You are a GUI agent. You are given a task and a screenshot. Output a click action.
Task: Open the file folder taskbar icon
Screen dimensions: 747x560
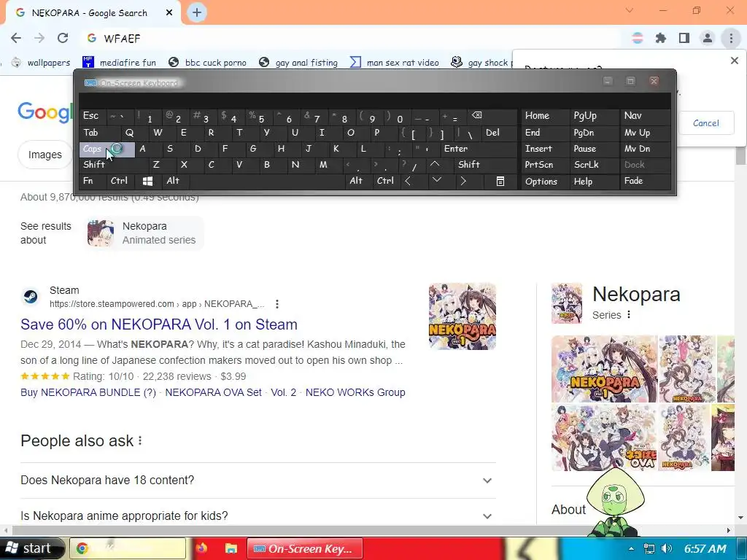click(x=231, y=548)
